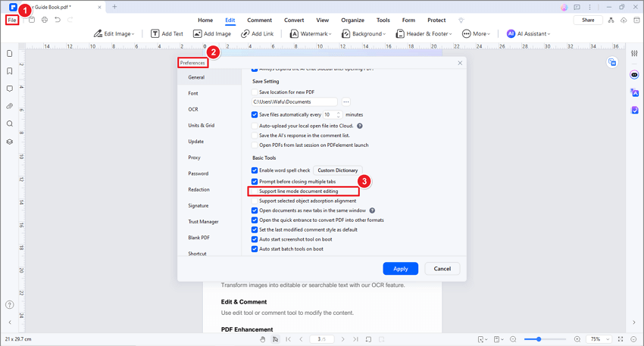Toggle Save the AI's response in comment list
The height and width of the screenshot is (346, 644).
click(255, 136)
